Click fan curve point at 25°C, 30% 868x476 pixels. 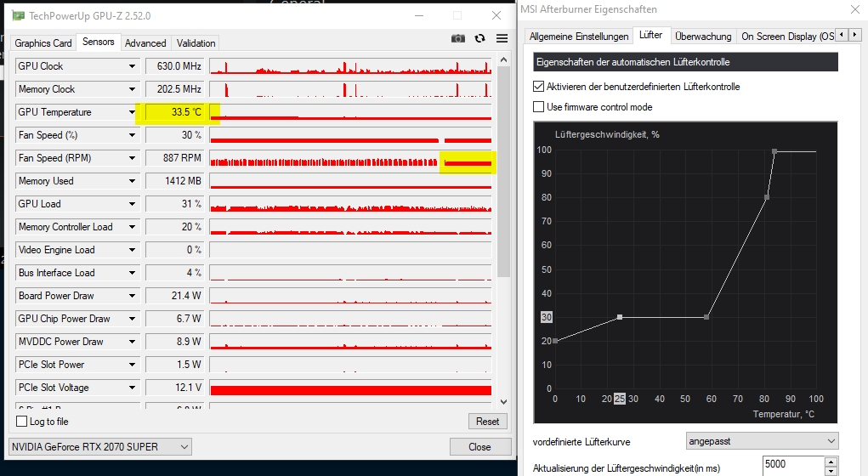[620, 317]
